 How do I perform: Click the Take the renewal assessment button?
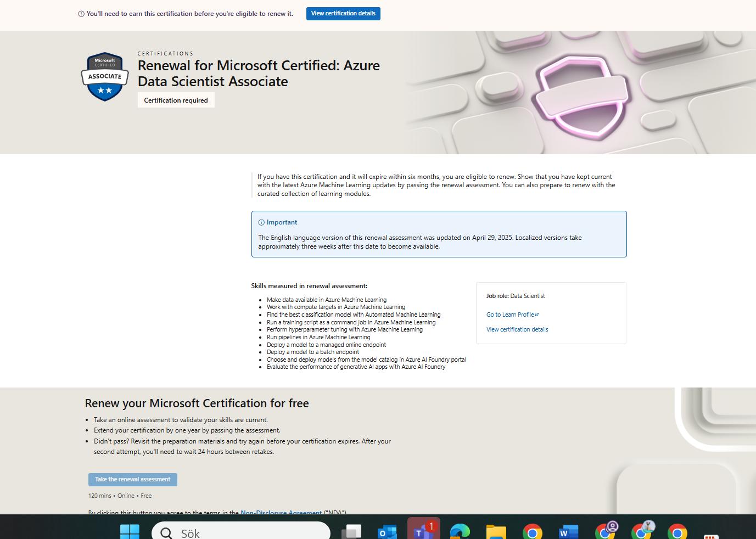(133, 480)
